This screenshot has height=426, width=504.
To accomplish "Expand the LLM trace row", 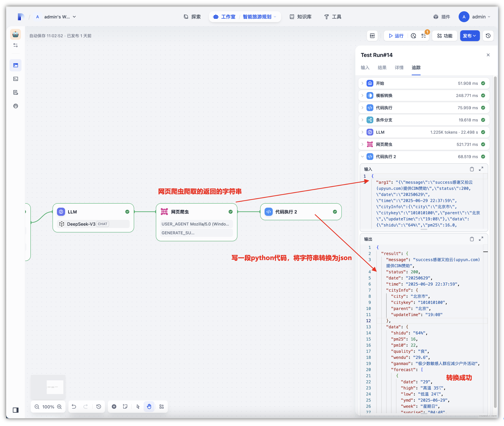I will (x=362, y=132).
